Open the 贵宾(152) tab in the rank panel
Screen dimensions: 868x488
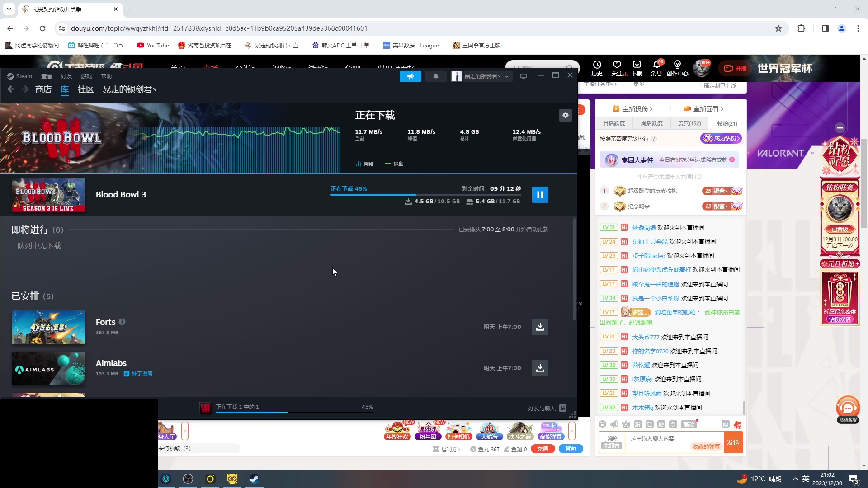(x=689, y=123)
